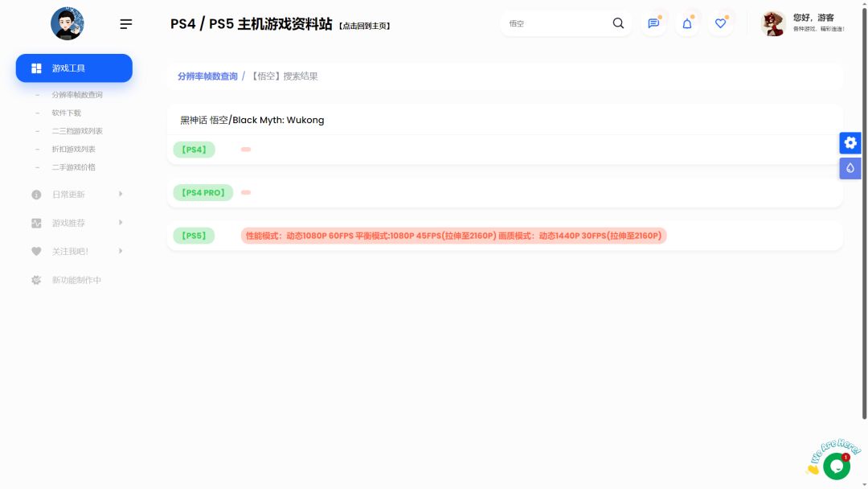Click the 新功能制作中 gear icon
This screenshot has width=868, height=489.
click(x=36, y=280)
